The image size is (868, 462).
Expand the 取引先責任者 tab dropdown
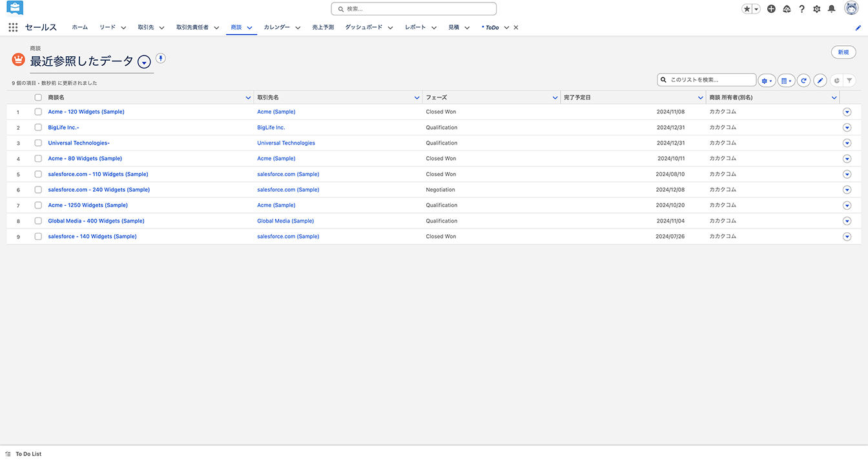pos(216,28)
